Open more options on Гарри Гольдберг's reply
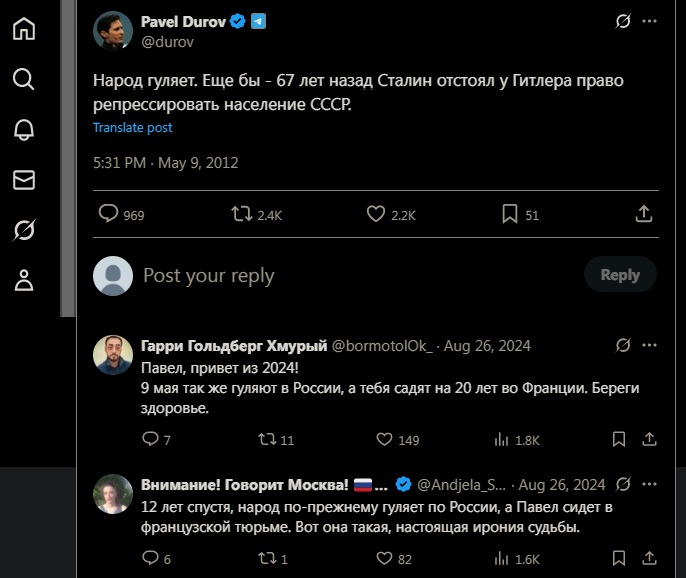This screenshot has width=686, height=578. coord(650,345)
